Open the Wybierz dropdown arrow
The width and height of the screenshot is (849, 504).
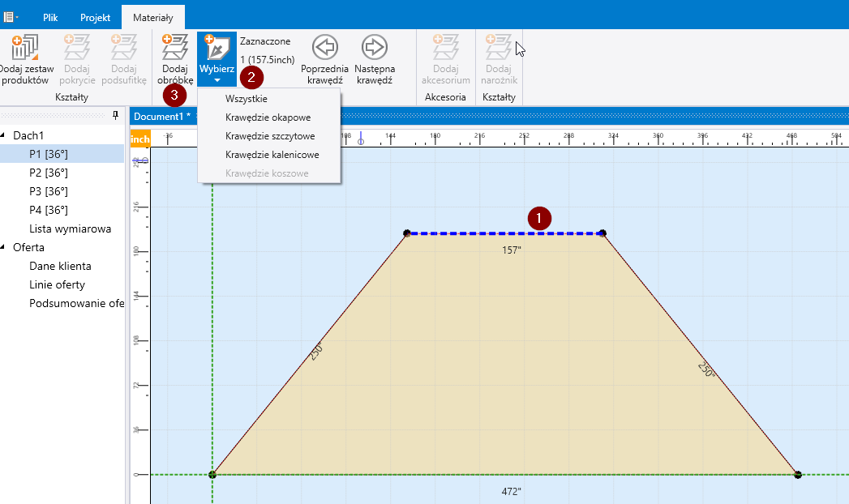[217, 80]
